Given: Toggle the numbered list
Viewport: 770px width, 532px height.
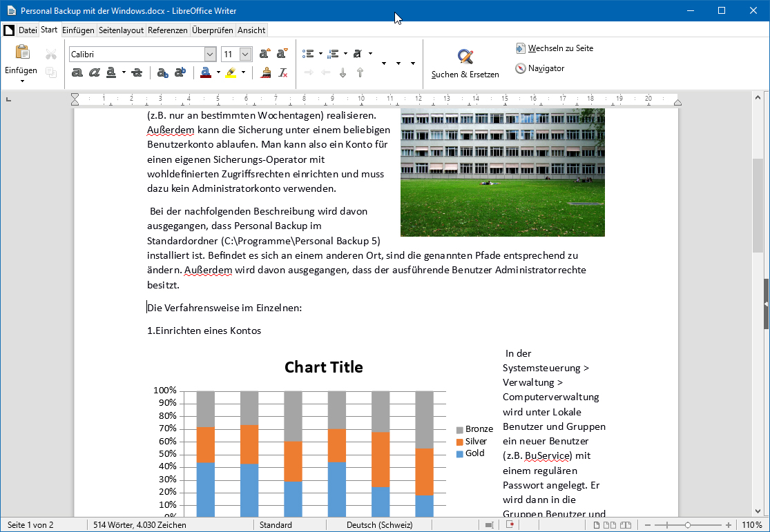Looking at the screenshot, I should (x=334, y=54).
